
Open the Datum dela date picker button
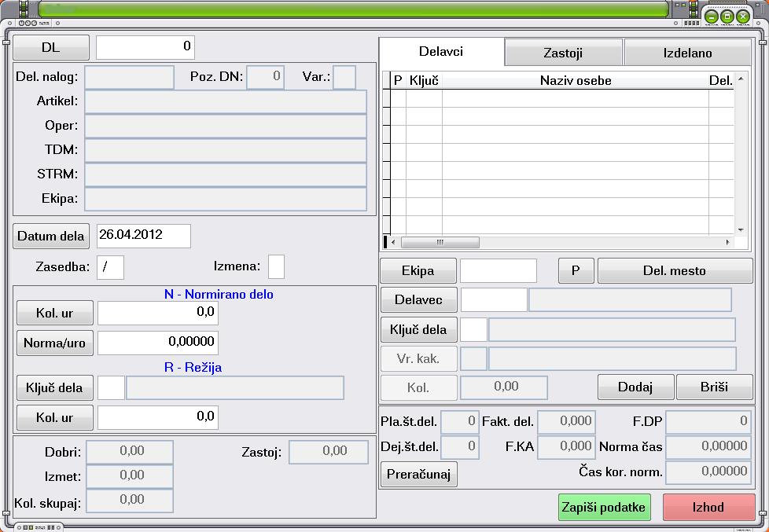[x=51, y=236]
